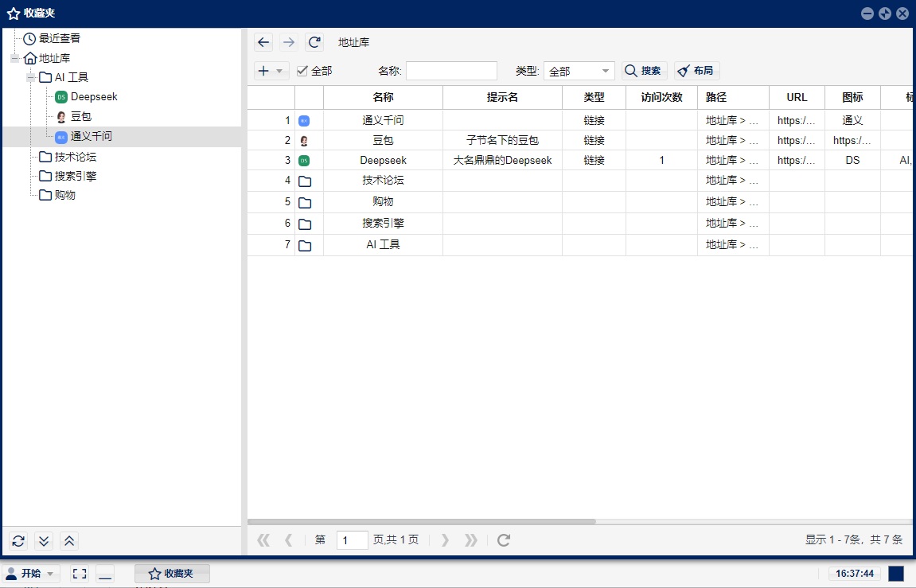The width and height of the screenshot is (916, 588).
Task: Click the 搜索 button
Action: click(x=644, y=70)
